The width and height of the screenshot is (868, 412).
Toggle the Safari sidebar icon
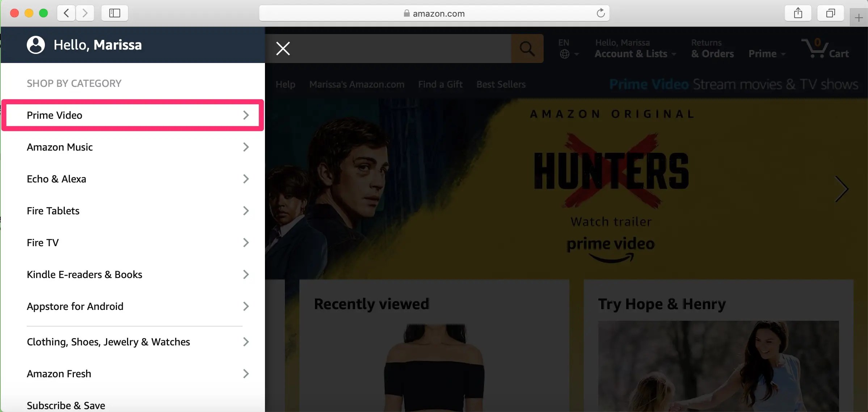click(x=114, y=13)
